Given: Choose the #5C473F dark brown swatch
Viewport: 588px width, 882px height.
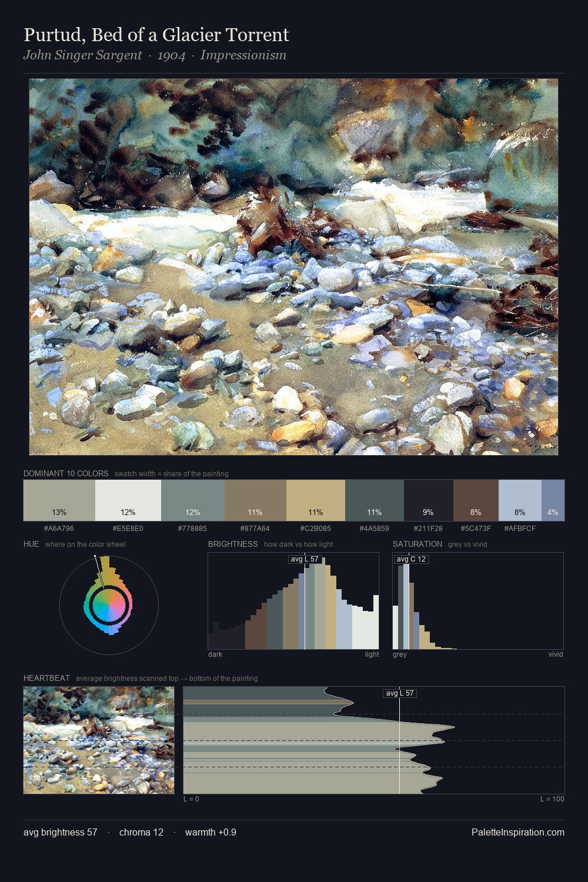Looking at the screenshot, I should [x=476, y=500].
